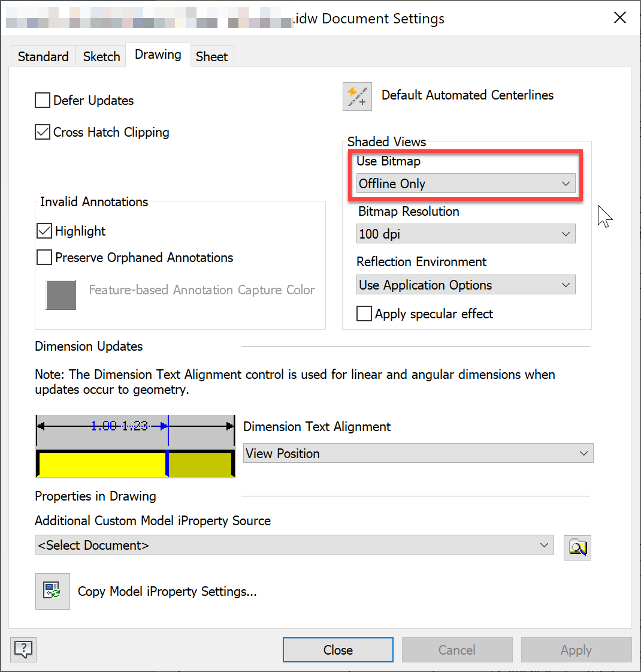Click Copy Model iProperty Settings

pos(167,591)
